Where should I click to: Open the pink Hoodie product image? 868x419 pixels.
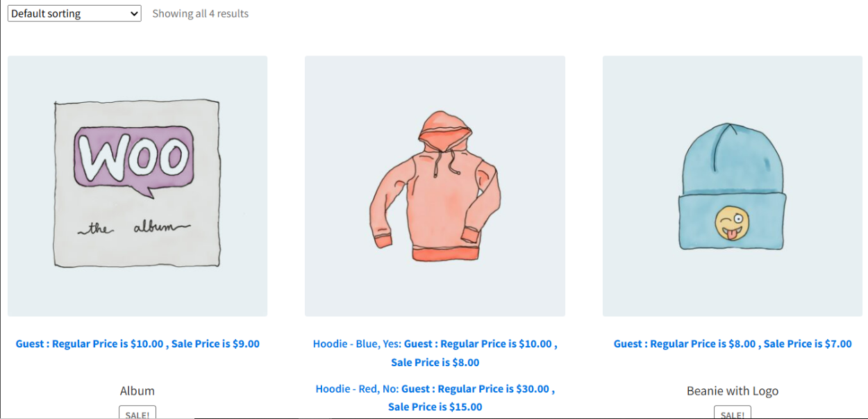(435, 186)
